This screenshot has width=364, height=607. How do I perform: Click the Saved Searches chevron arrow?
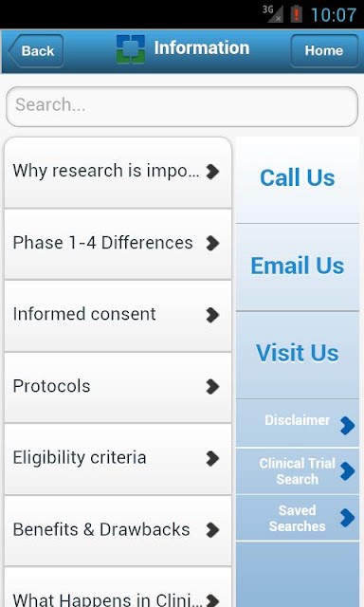[x=347, y=518]
